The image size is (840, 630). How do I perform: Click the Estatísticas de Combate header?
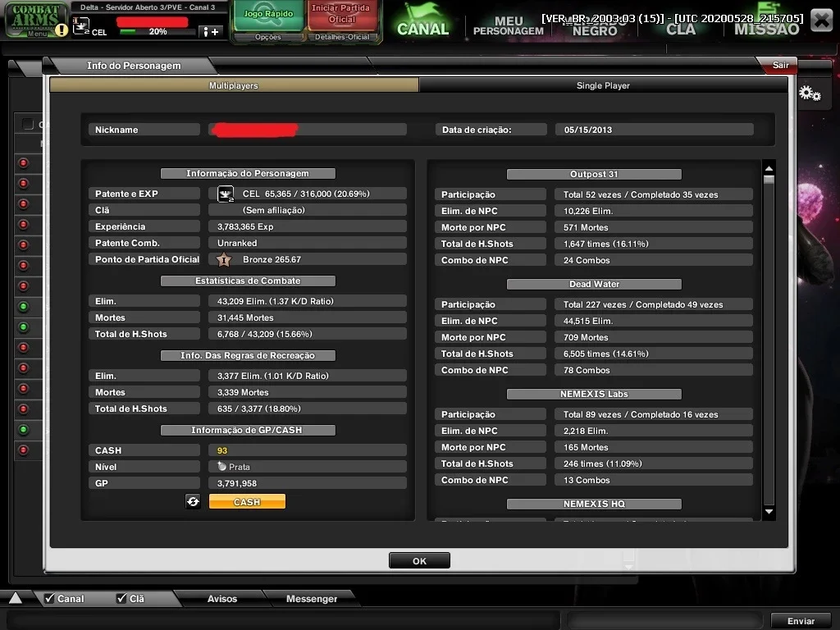(x=248, y=281)
